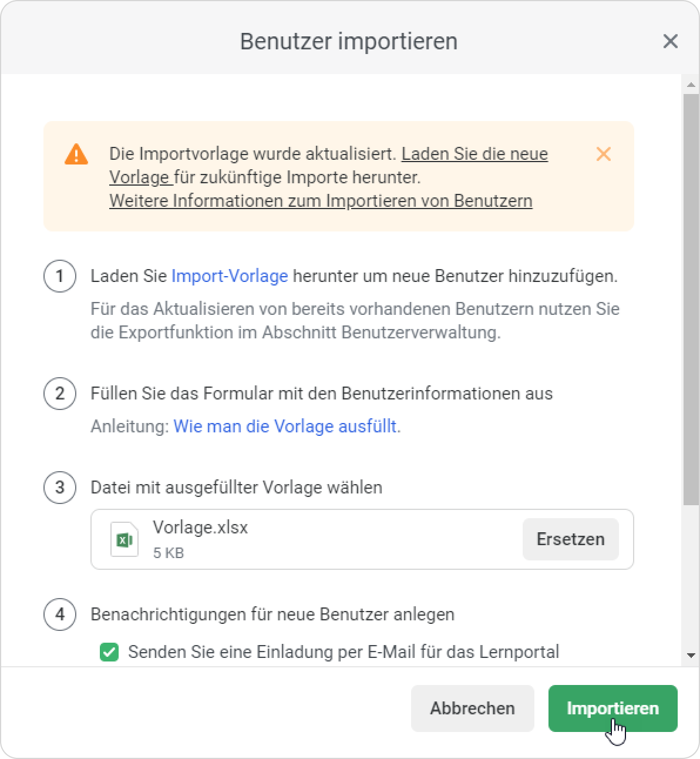Viewport: 700px width, 759px height.
Task: Click the scrollbar up arrow
Action: click(691, 86)
